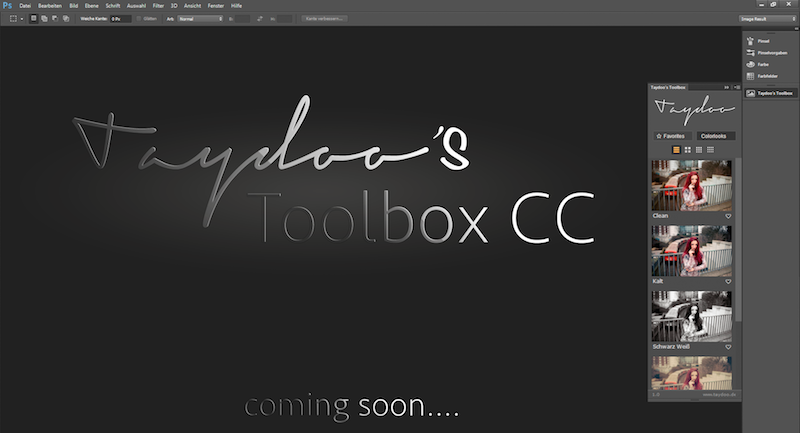Open the Datei menu
Screen dimensions: 800x433
[25, 6]
